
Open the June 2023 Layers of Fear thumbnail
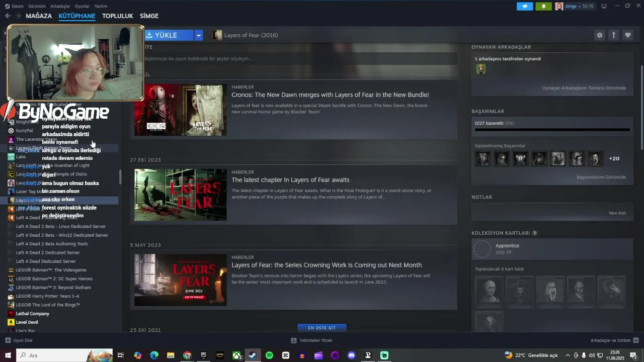(x=180, y=280)
